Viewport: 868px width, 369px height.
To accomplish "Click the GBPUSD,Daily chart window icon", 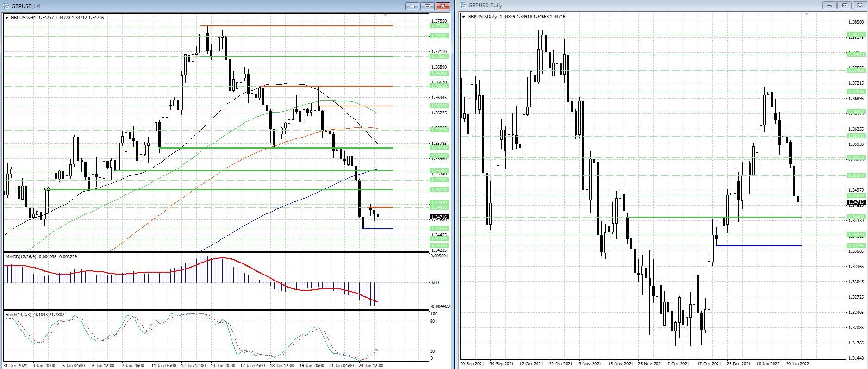I will [x=463, y=6].
